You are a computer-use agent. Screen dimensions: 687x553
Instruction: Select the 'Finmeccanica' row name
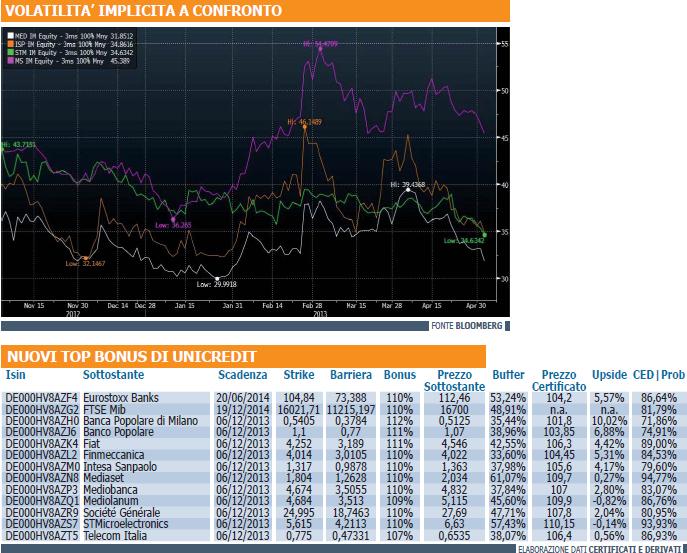[114, 455]
